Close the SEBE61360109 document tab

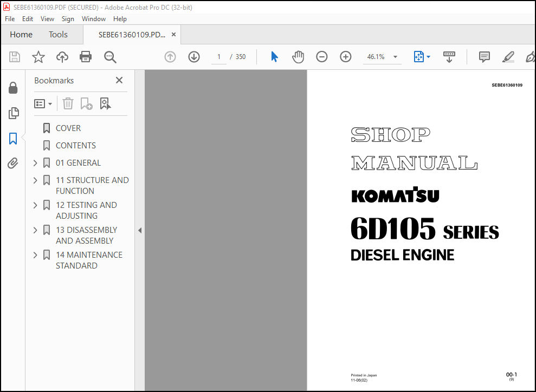click(173, 35)
